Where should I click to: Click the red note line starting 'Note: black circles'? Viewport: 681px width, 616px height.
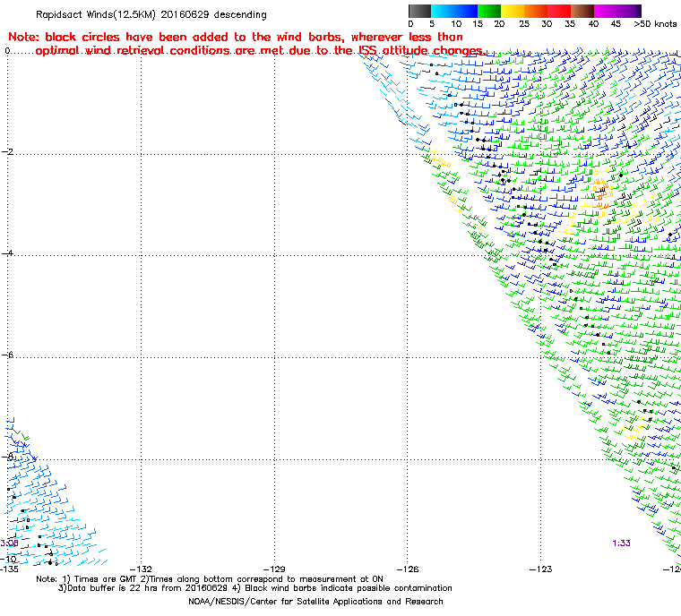tap(236, 37)
